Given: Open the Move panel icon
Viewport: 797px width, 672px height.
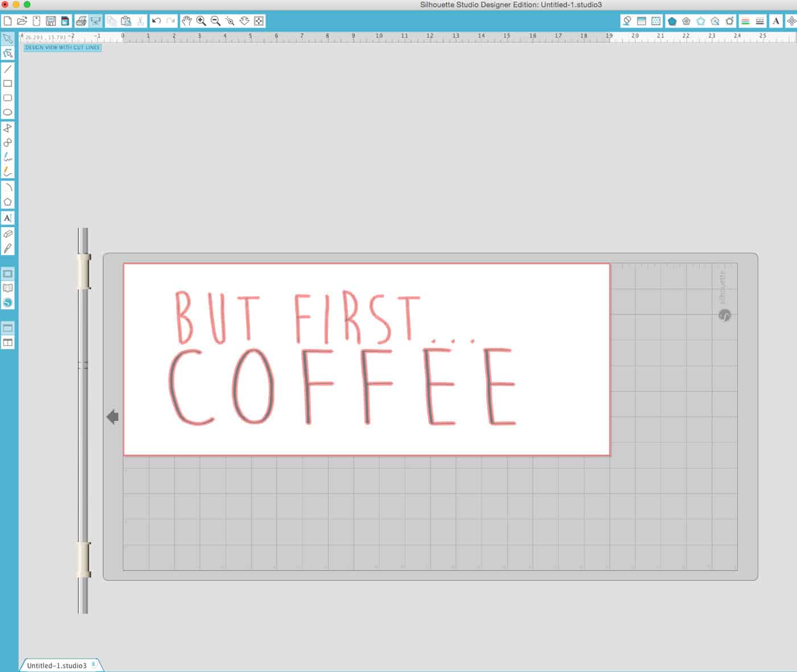Looking at the screenshot, I should pyautogui.click(x=791, y=21).
